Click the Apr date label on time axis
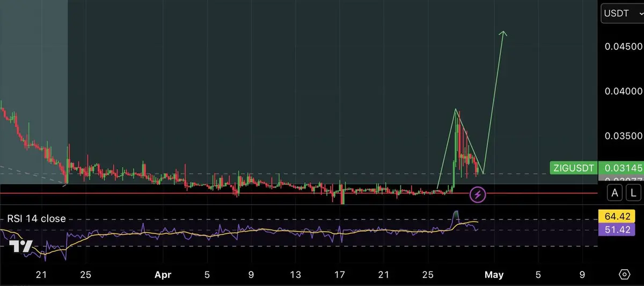The width and height of the screenshot is (644, 286). click(x=164, y=275)
